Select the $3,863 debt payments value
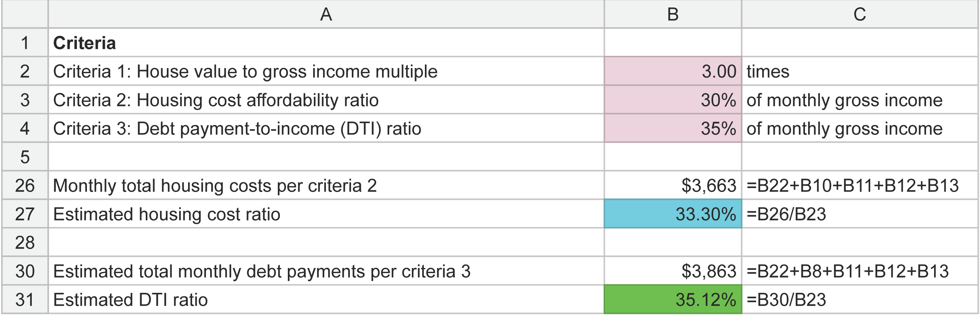Screen dimensions: 980x315 tap(673, 271)
